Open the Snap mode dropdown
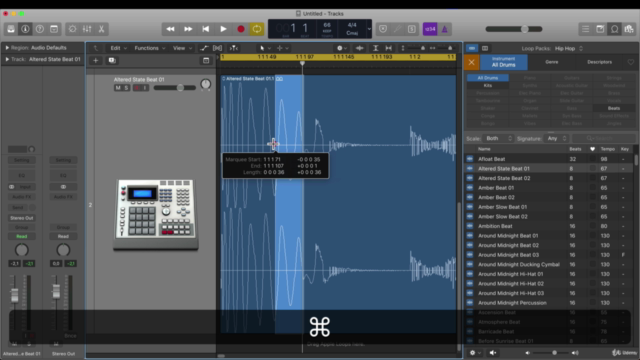This screenshot has width=640, height=360. click(342, 48)
